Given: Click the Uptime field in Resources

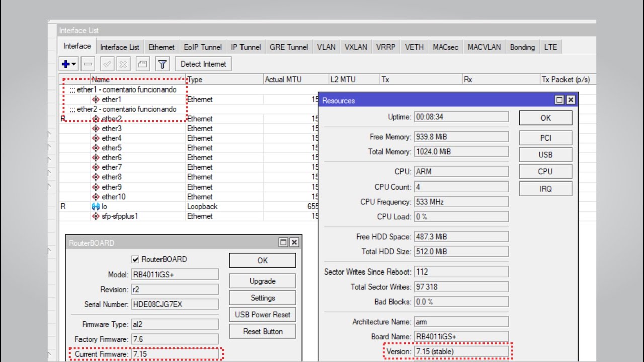Looking at the screenshot, I should [x=461, y=117].
